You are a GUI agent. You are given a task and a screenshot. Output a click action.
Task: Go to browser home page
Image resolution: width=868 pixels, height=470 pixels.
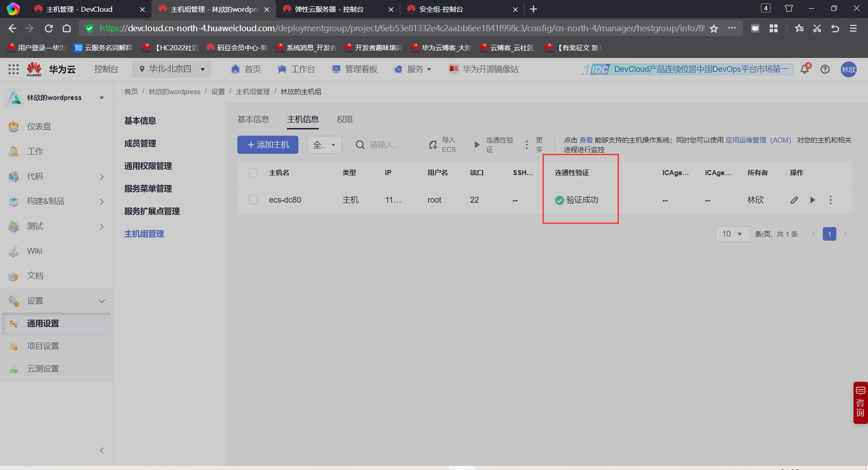(x=67, y=28)
